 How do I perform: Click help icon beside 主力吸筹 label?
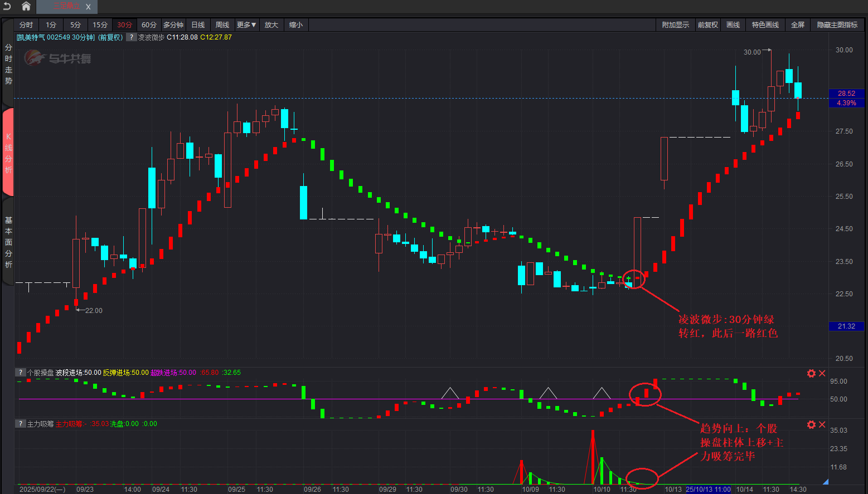(x=21, y=424)
